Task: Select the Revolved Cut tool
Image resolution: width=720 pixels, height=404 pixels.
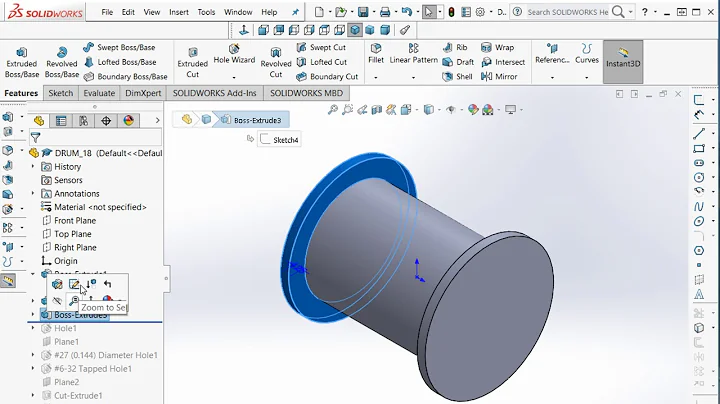Action: coord(276,63)
